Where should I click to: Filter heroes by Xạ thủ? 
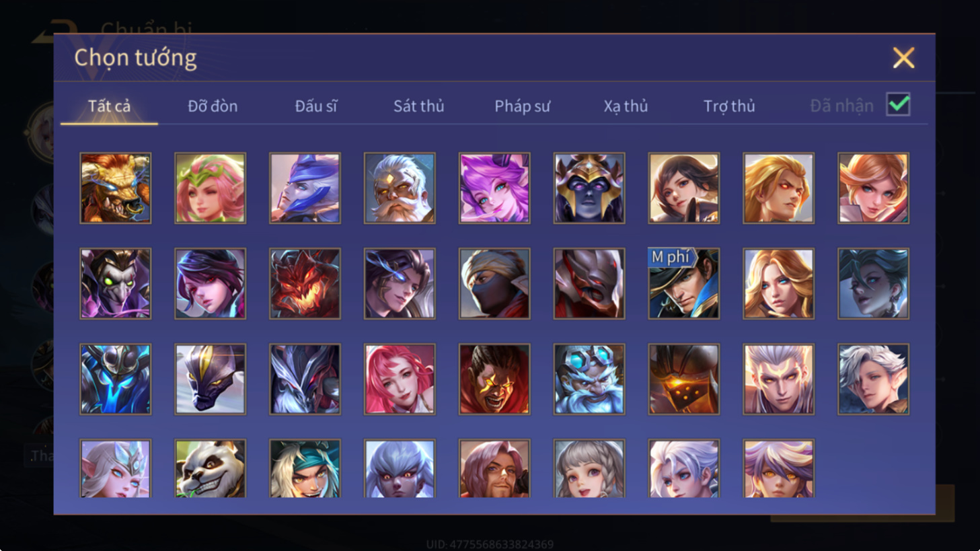pos(626,106)
